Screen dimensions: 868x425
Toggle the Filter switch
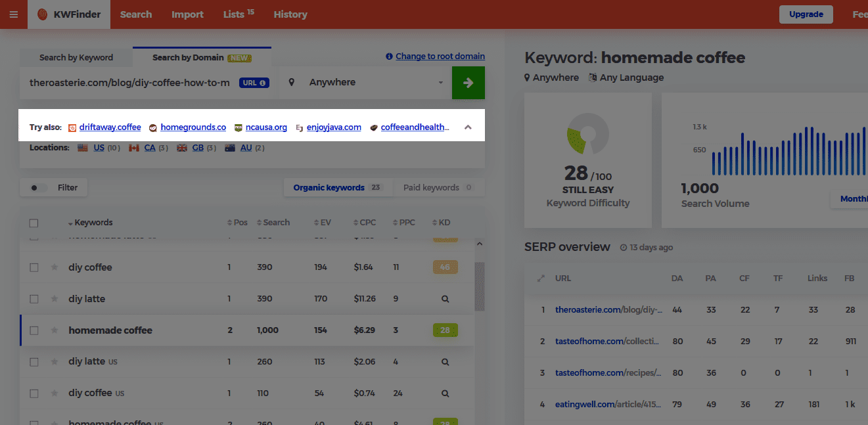[39, 188]
